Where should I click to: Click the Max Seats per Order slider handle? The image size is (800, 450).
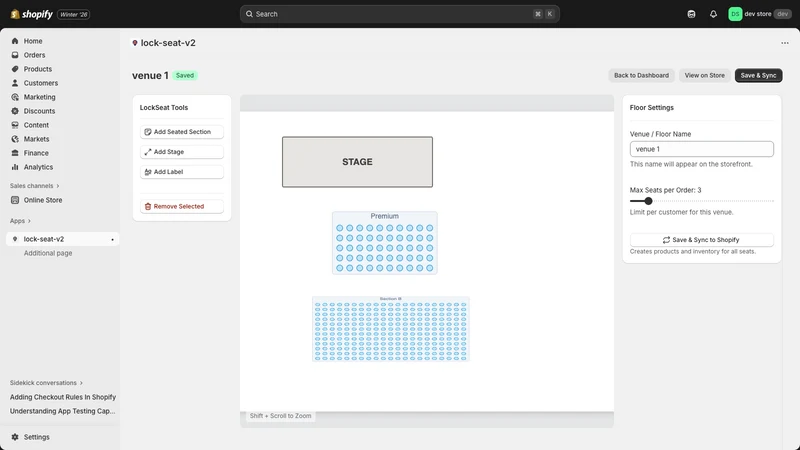648,201
